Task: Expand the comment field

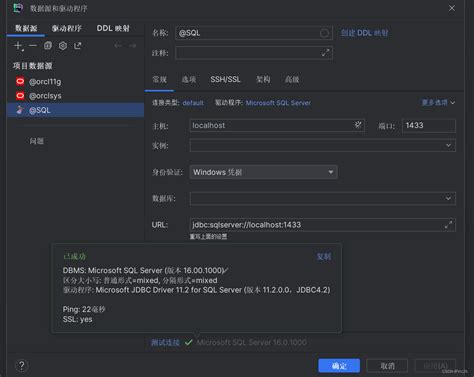Action: click(x=325, y=53)
